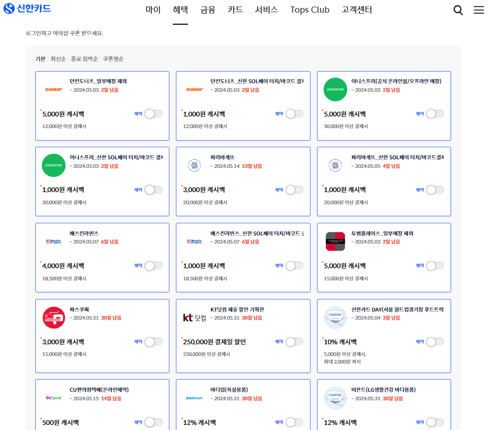
Task: Open the 카드 menu
Action: tap(235, 10)
